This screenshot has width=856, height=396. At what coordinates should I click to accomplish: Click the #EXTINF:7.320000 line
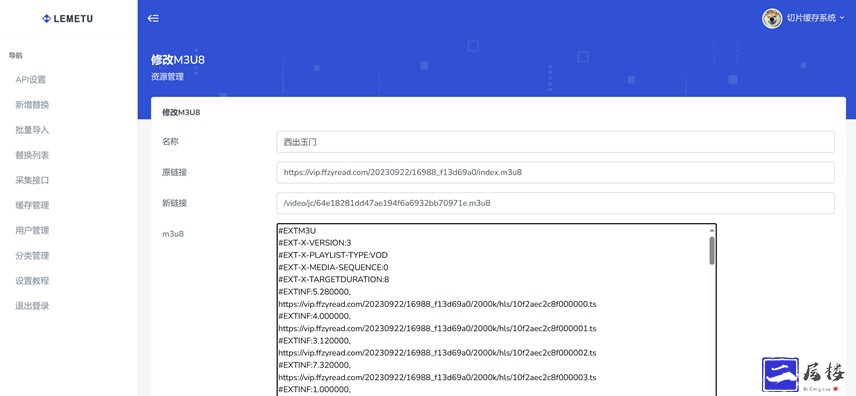(x=314, y=365)
